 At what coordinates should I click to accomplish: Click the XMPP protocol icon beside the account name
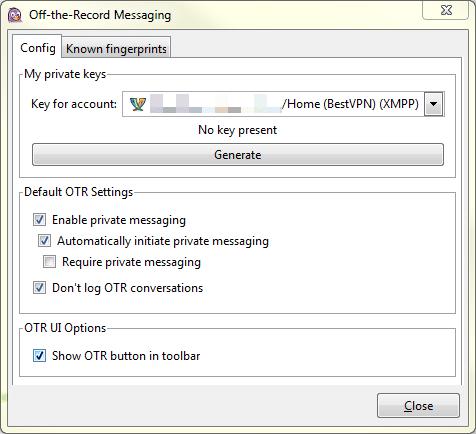click(x=138, y=104)
